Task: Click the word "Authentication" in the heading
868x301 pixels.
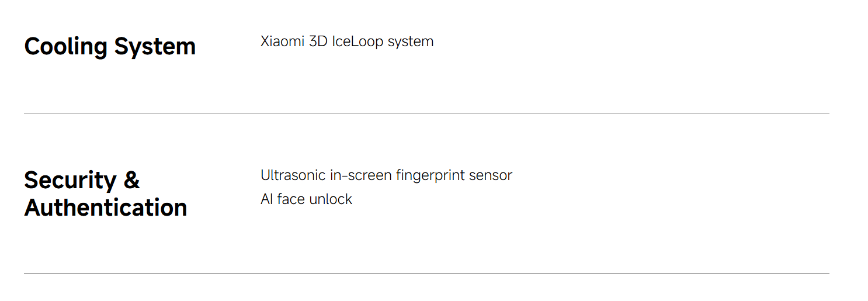Action: (x=105, y=207)
